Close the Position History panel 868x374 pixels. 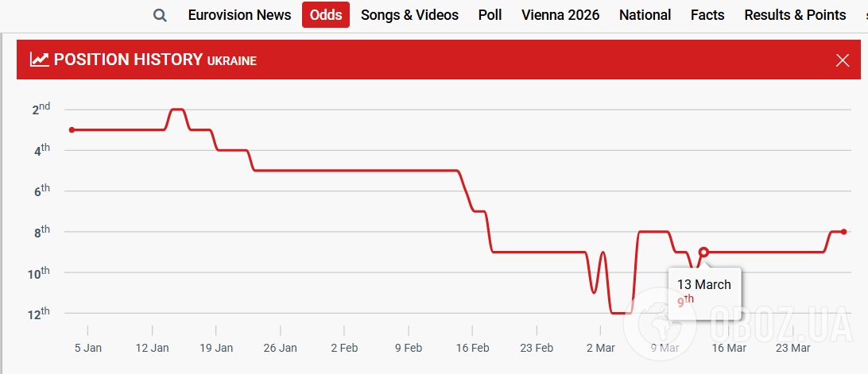pos(843,60)
